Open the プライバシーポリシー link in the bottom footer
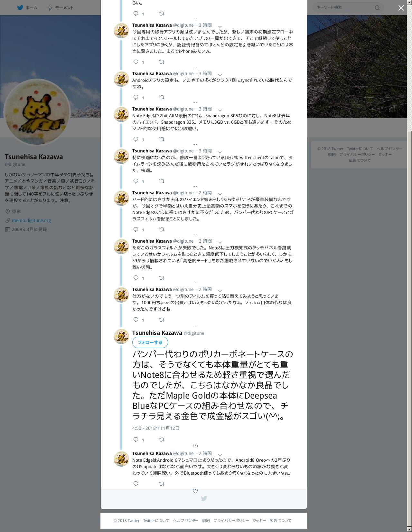Screen dimensions: 412x532 pyautogui.click(x=231, y=520)
